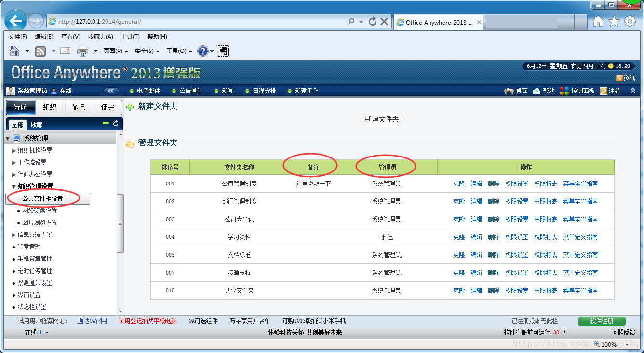This screenshot has height=353, width=644.
Task: Click 克隆 for 公司管理制度 row
Action: pyautogui.click(x=459, y=183)
